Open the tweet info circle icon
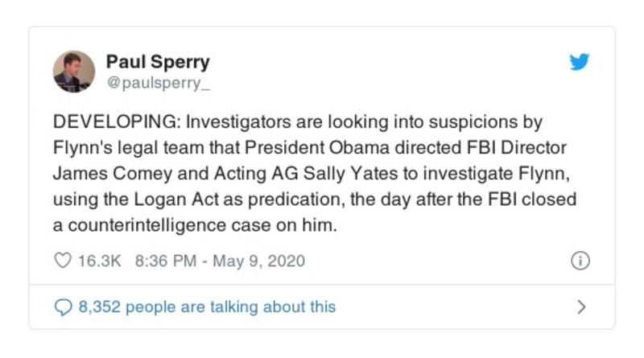The width and height of the screenshot is (644, 358). (x=580, y=261)
